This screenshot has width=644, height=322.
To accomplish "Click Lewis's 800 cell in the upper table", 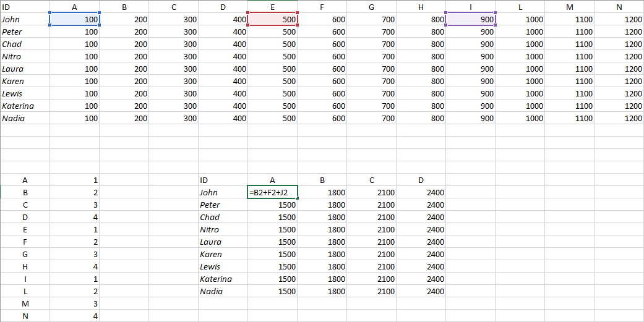I will (421, 93).
